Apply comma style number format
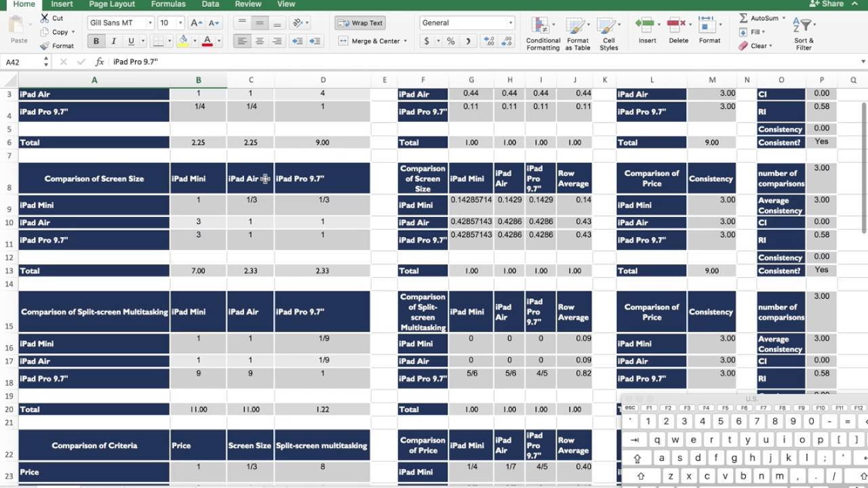This screenshot has height=488, width=868. click(x=468, y=41)
